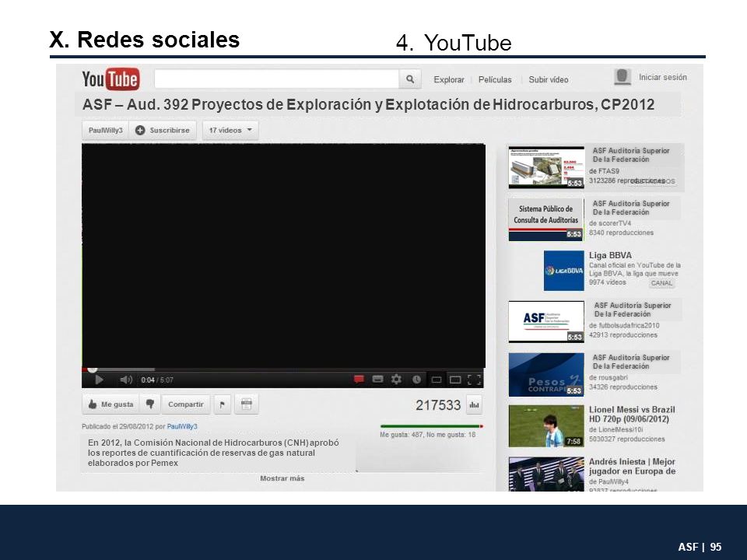Open ASF title of the rousgabri video

[x=631, y=362]
